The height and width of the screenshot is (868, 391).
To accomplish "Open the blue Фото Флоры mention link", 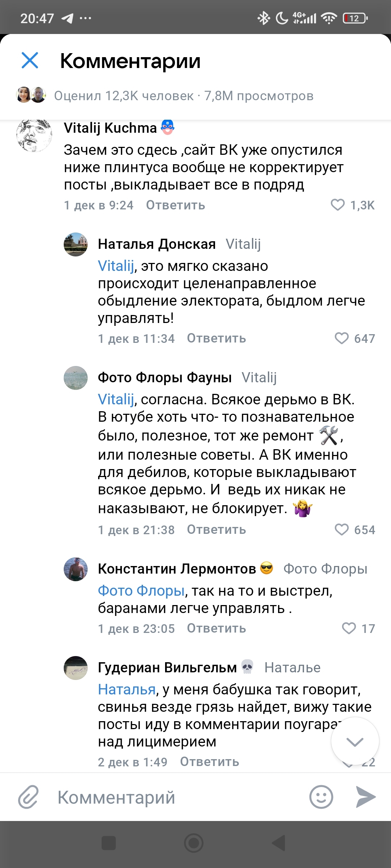I will point(141,591).
